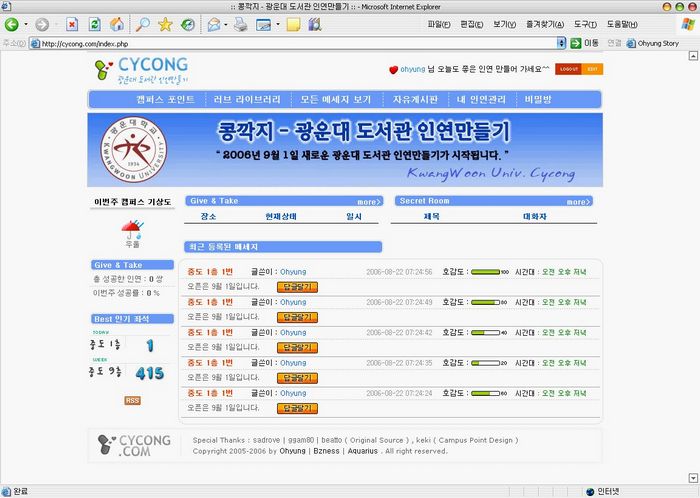The image size is (700, 498).
Task: Click the grey CYCONG.COM footer logo
Action: [x=134, y=445]
